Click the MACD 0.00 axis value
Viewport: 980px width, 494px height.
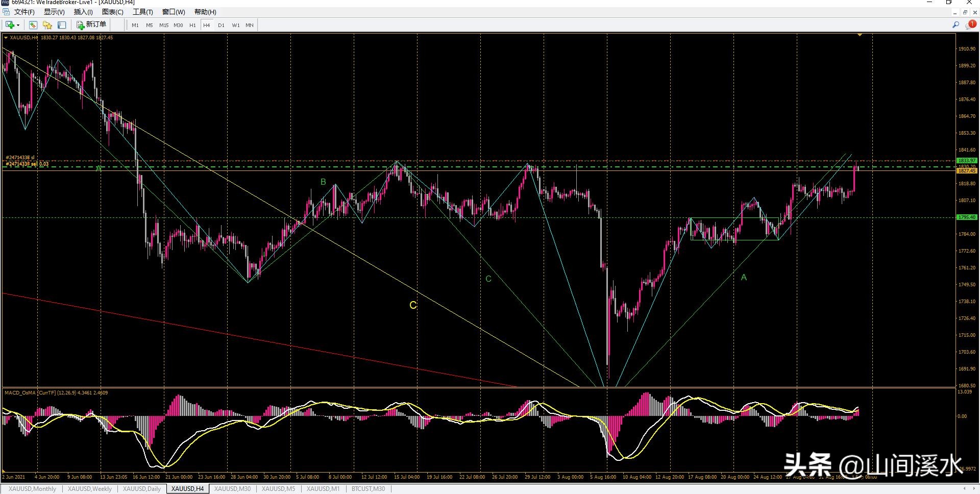click(x=962, y=416)
